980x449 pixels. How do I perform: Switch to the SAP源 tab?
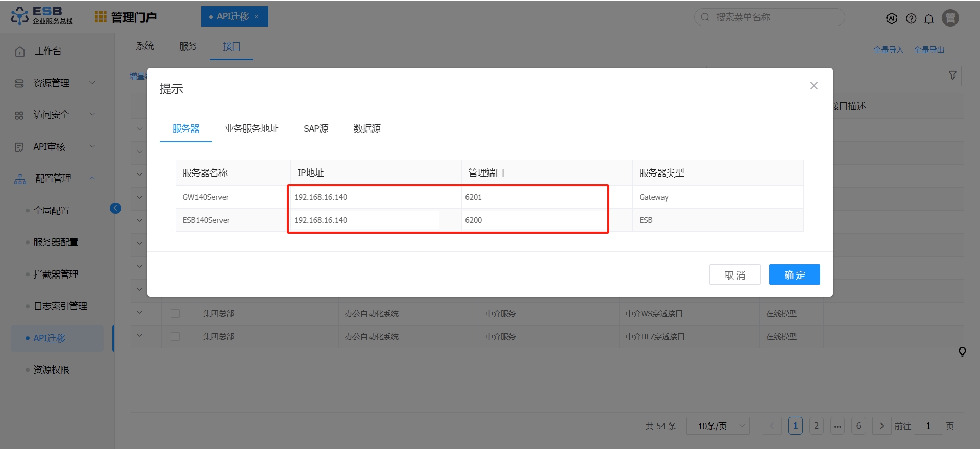pos(316,129)
